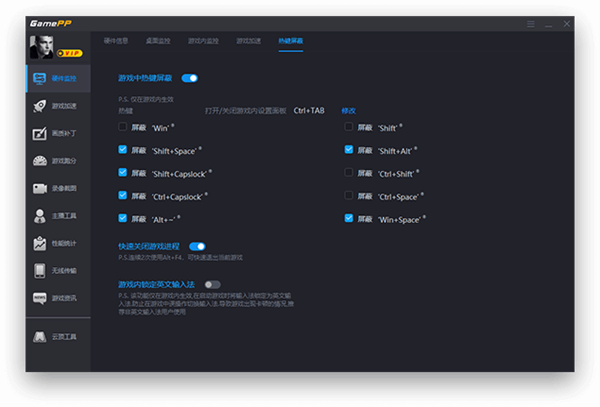Check the block 'Win' key checkbox

(x=123, y=127)
